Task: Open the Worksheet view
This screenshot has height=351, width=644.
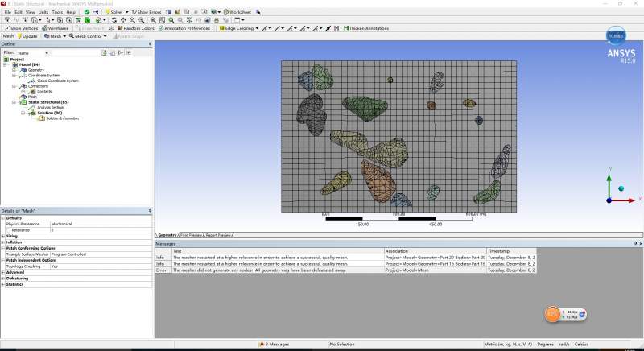Action: click(237, 12)
